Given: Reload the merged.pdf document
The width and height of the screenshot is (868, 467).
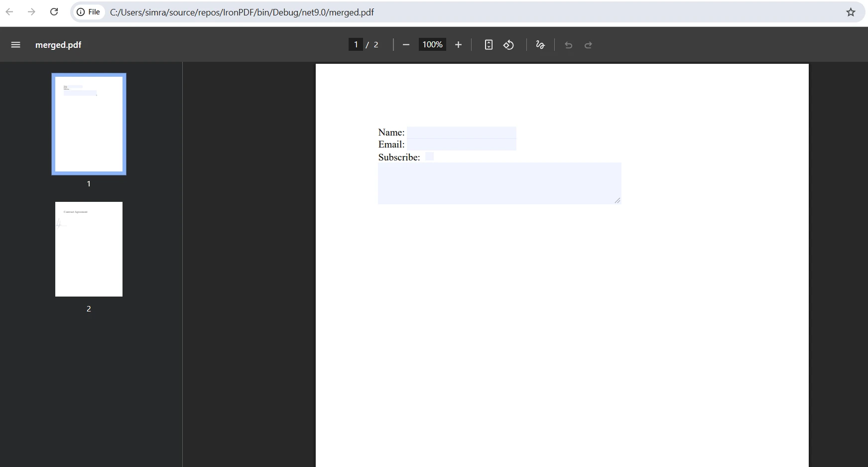Looking at the screenshot, I should [x=54, y=11].
